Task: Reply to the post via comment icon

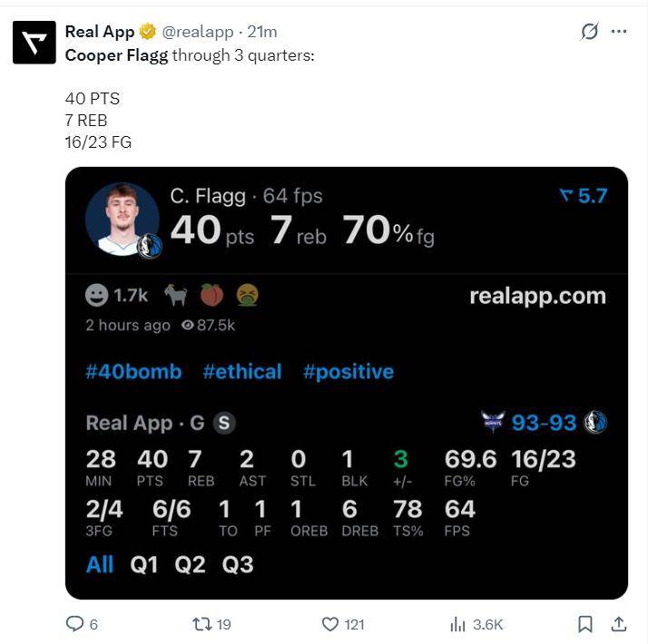Action: [x=74, y=624]
